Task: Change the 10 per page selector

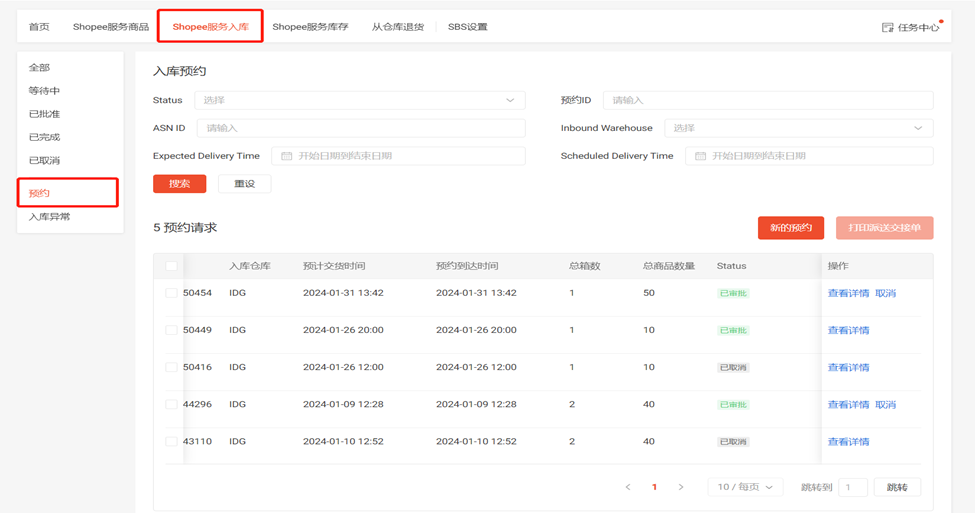Action: [x=745, y=487]
